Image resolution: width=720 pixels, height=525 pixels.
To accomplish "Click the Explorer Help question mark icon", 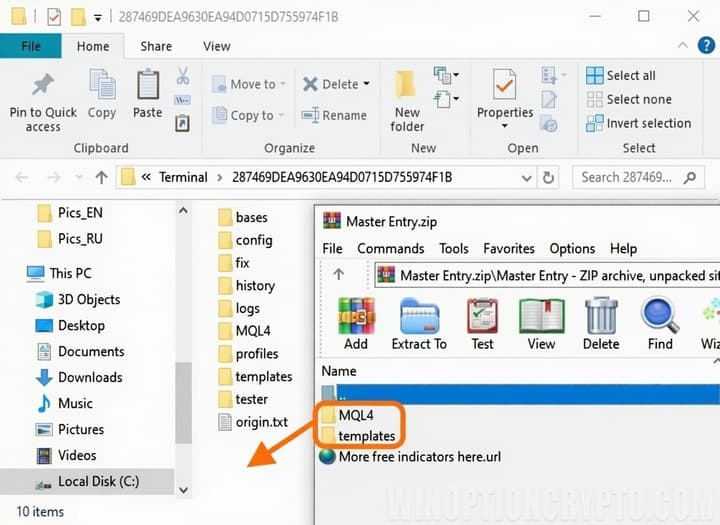I will coord(706,45).
